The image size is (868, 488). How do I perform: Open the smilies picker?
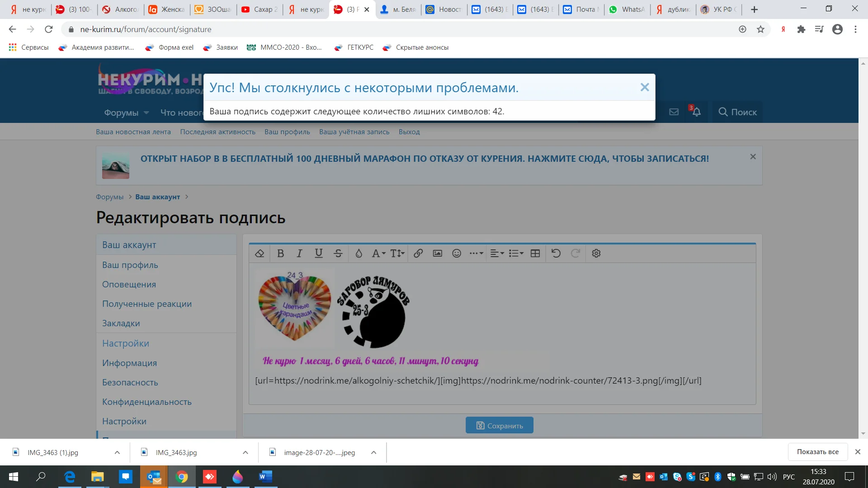456,253
